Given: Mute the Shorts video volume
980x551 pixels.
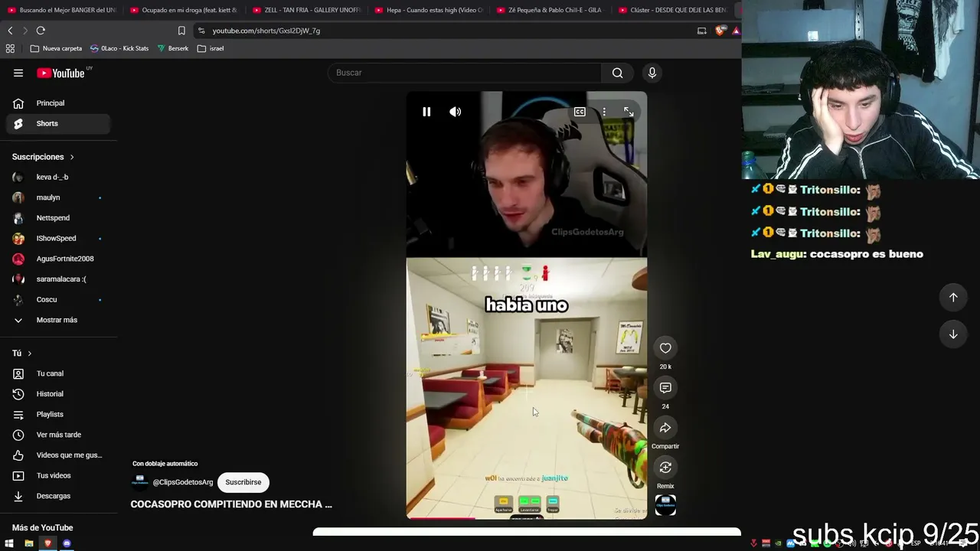Looking at the screenshot, I should point(456,112).
